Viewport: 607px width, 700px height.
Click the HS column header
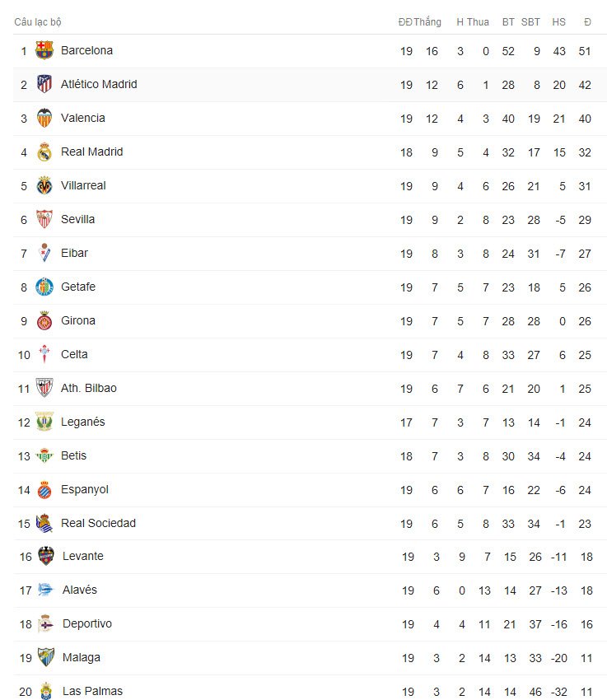click(558, 22)
